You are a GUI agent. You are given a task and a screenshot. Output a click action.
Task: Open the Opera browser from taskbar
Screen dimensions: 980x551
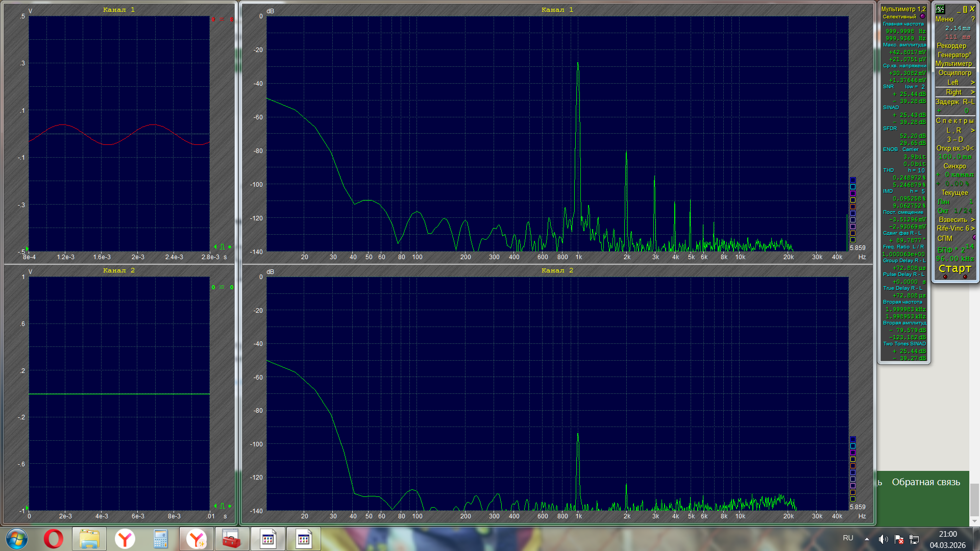(x=53, y=539)
